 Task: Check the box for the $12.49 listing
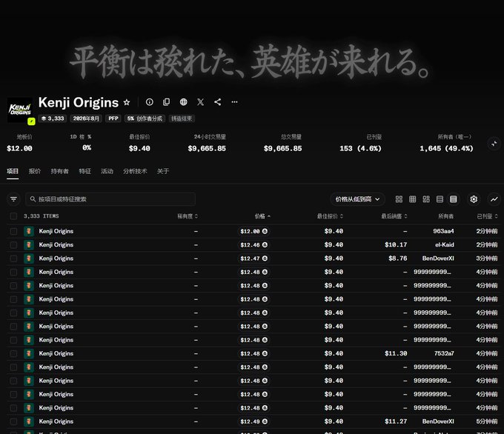pyautogui.click(x=13, y=421)
